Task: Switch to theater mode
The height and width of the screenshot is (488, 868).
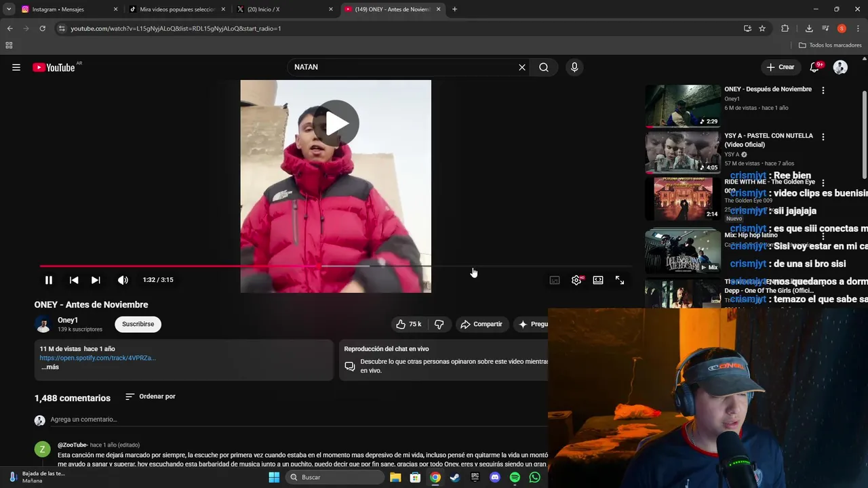Action: point(598,280)
